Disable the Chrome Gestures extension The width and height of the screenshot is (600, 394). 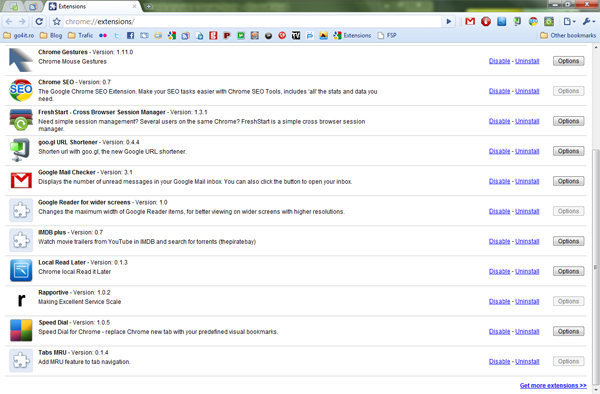pos(499,61)
